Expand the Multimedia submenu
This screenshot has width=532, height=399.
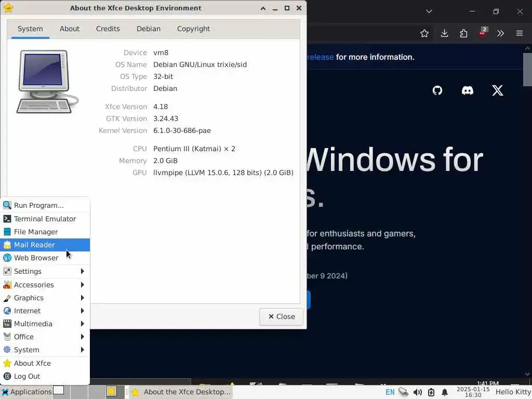coord(45,324)
